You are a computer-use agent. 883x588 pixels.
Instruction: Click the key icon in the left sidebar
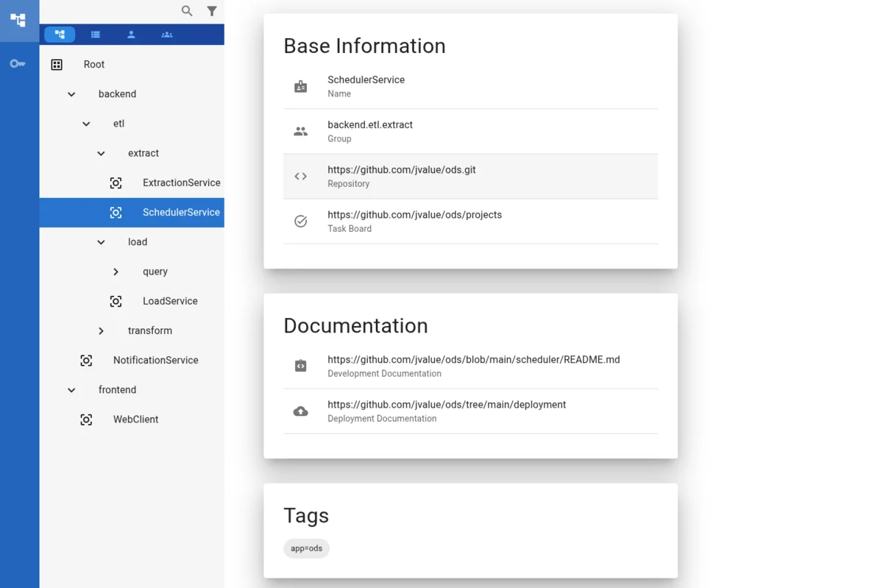click(17, 63)
